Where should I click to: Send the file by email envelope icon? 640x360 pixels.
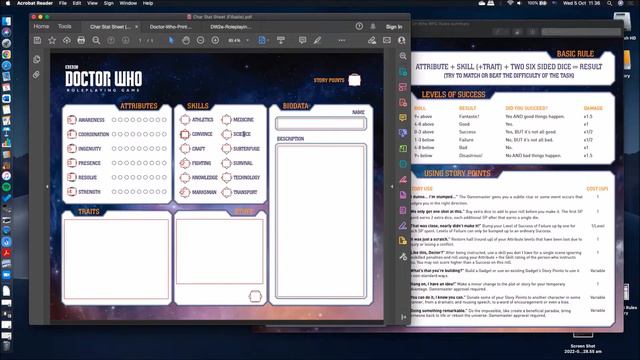387,40
